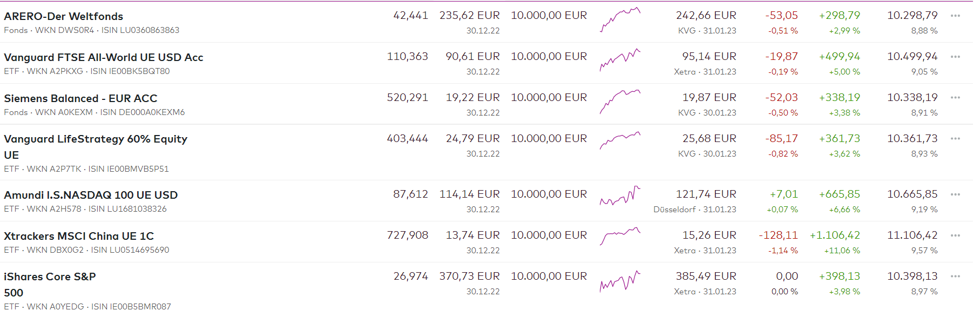
Task: Select Vanguard LifeStrategy 60% Equity name
Action: pyautogui.click(x=96, y=139)
